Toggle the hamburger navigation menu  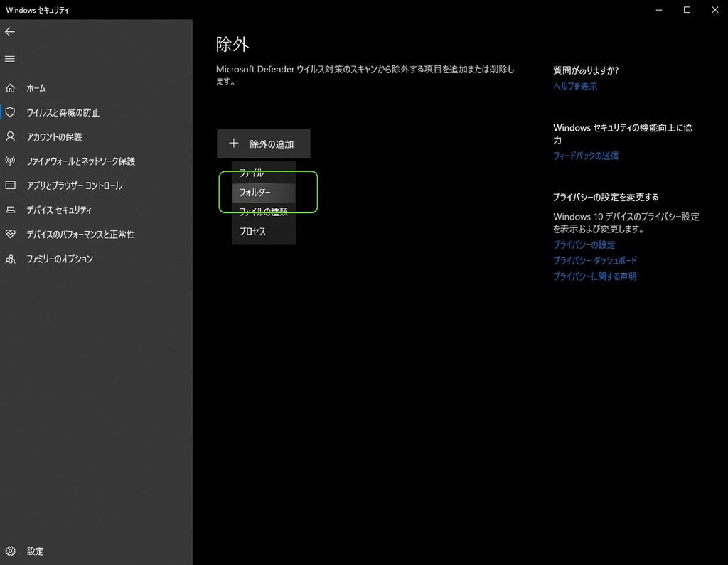(10, 59)
